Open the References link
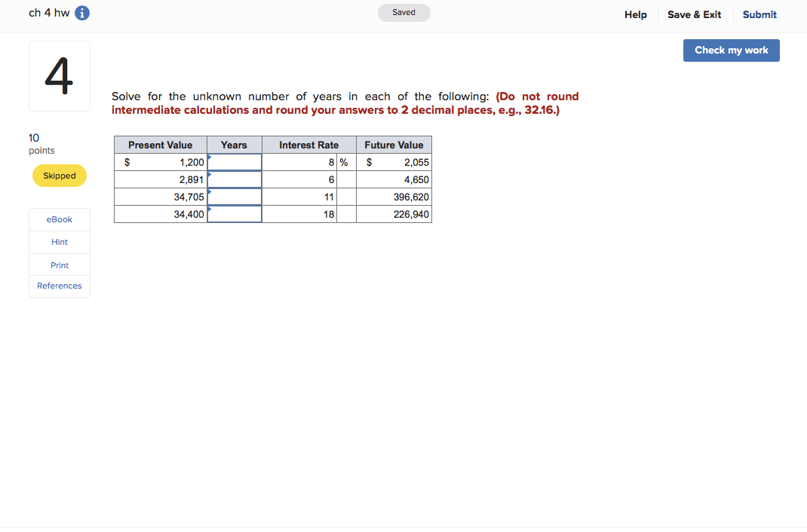 point(59,286)
